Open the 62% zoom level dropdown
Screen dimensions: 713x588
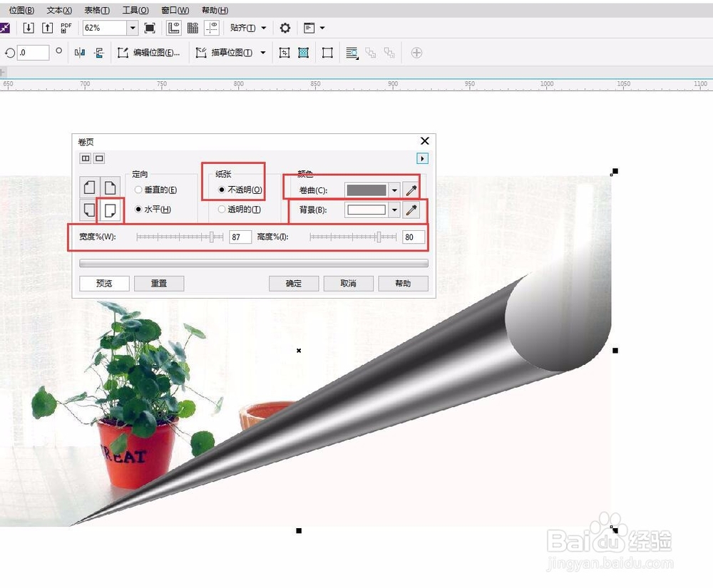tap(133, 29)
